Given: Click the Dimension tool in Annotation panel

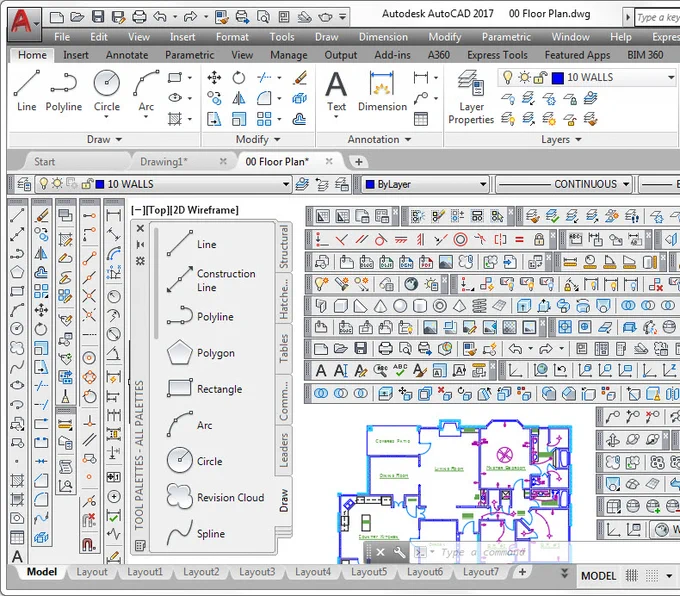Looking at the screenshot, I should pos(382,91).
